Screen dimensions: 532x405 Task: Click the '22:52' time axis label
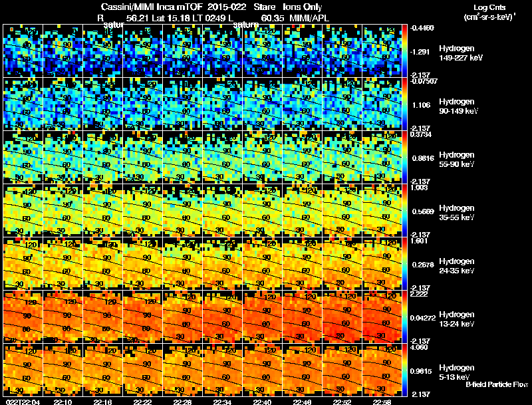(x=342, y=402)
